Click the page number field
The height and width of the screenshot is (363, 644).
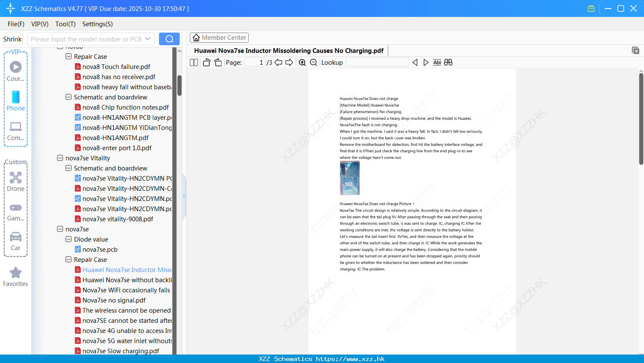[255, 62]
